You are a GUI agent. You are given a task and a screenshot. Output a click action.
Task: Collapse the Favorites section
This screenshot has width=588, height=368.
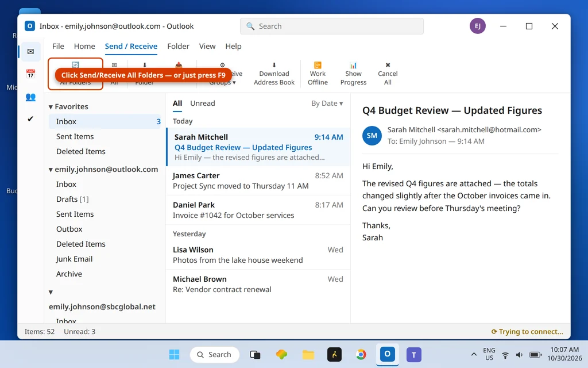pos(51,107)
